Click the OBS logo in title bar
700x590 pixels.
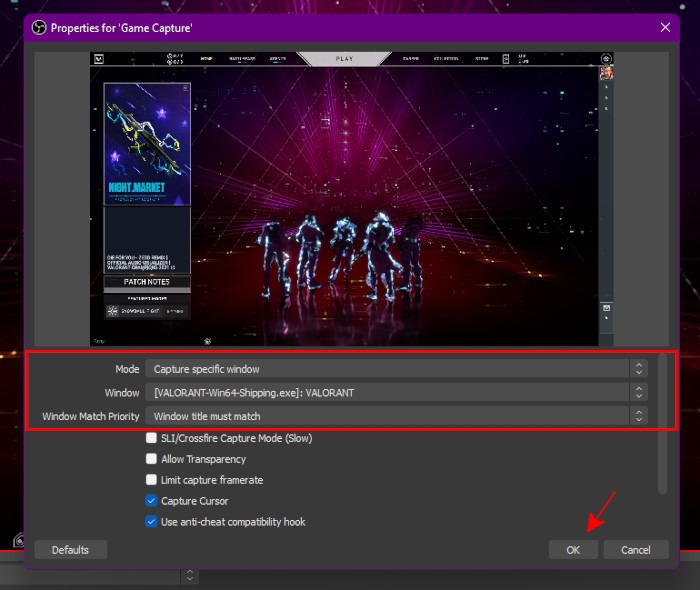(39, 28)
